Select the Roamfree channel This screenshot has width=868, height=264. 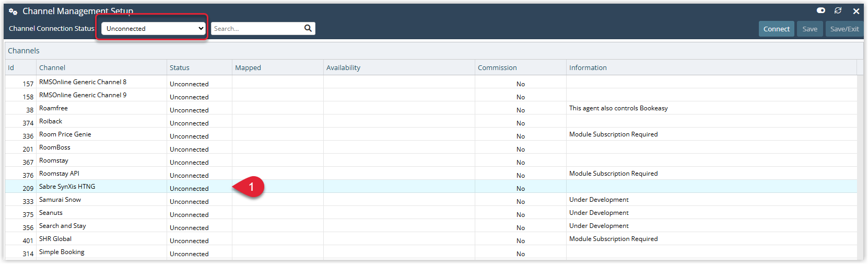tap(431, 108)
